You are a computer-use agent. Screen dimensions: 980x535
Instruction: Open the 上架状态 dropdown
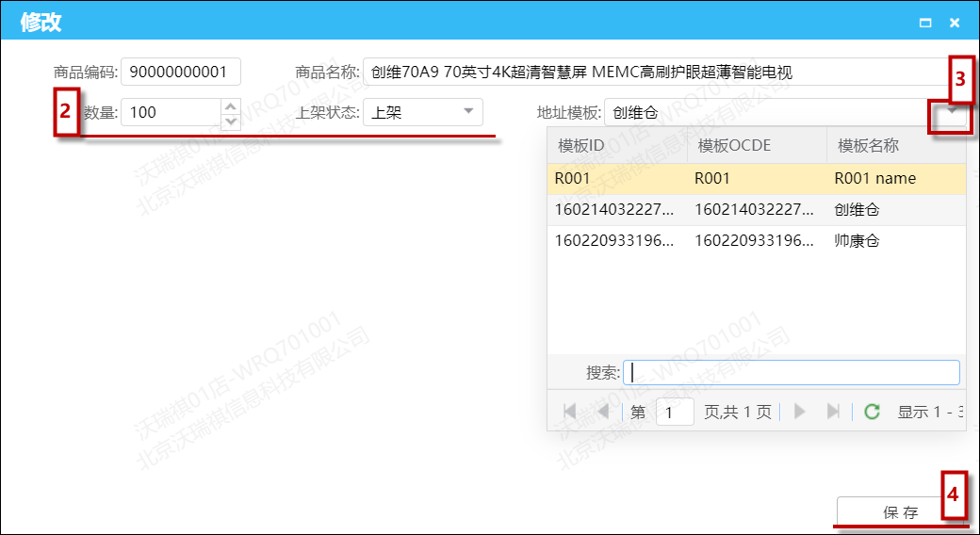[468, 113]
